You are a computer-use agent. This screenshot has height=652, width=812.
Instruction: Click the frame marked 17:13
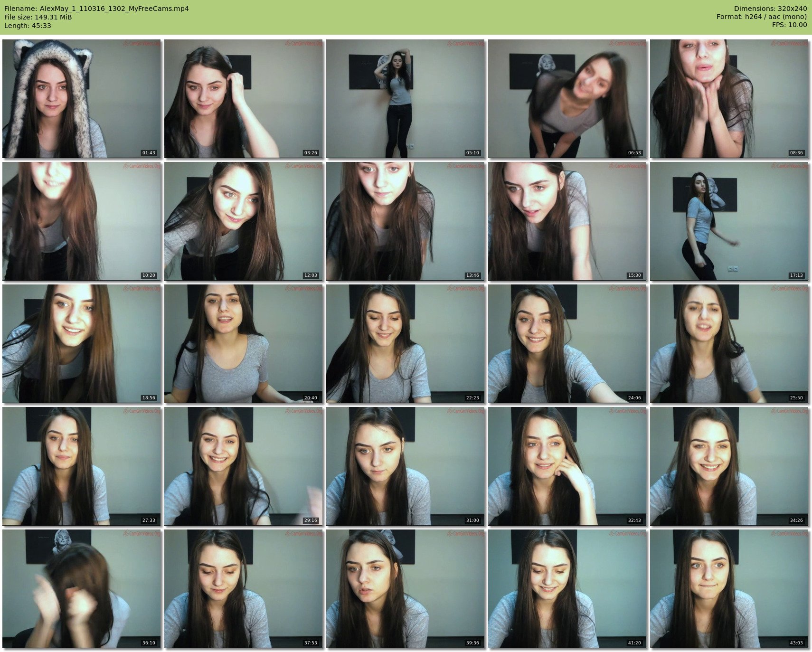[x=729, y=221]
